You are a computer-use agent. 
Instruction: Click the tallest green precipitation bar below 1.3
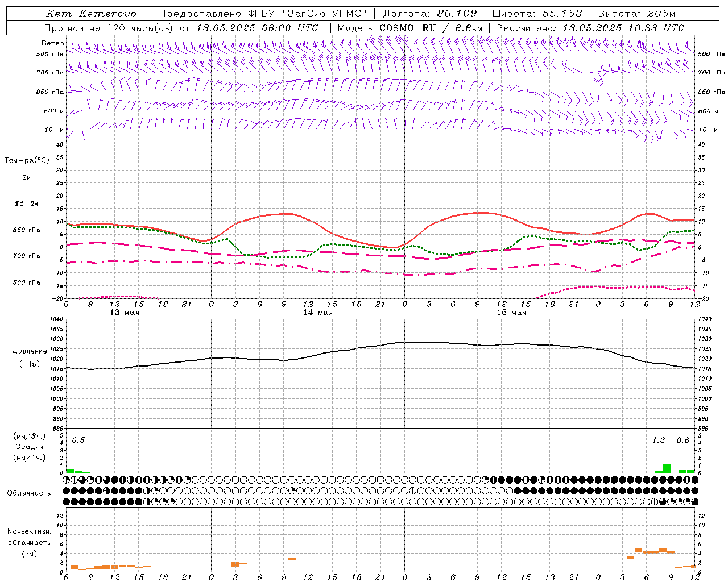point(667,468)
